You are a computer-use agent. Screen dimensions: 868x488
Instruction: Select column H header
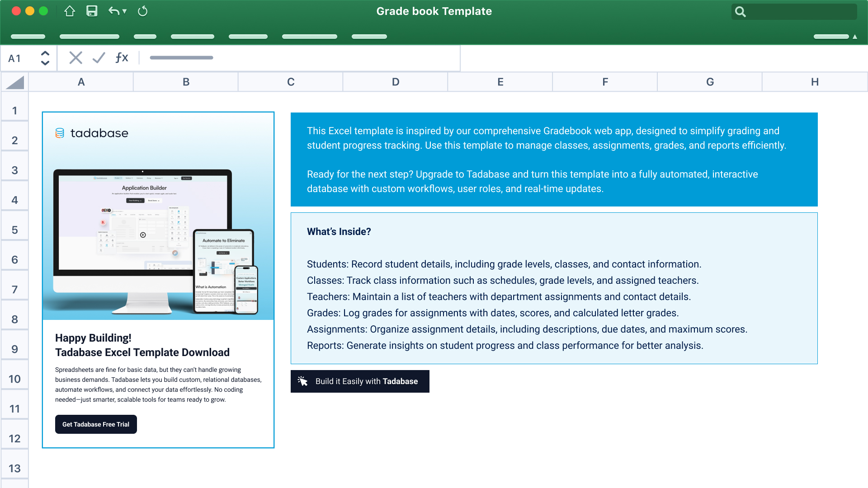[x=815, y=82]
